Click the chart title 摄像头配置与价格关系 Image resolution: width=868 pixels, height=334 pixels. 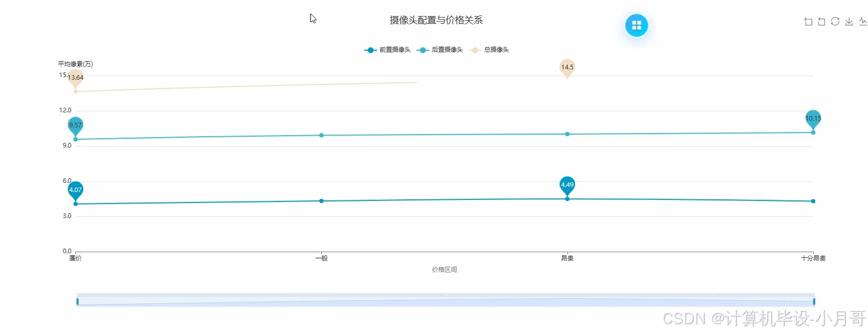[436, 20]
